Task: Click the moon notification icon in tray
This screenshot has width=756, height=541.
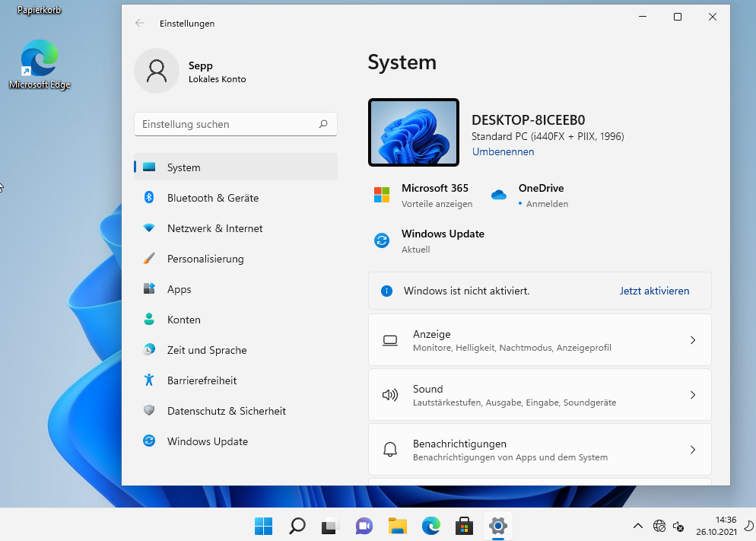Action: pyautogui.click(x=748, y=526)
